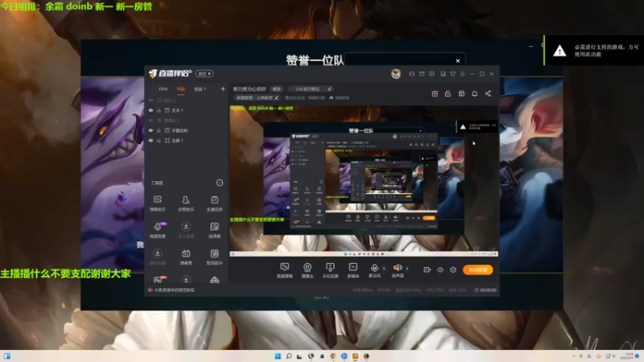Open settings gear next to the orange button

click(453, 269)
